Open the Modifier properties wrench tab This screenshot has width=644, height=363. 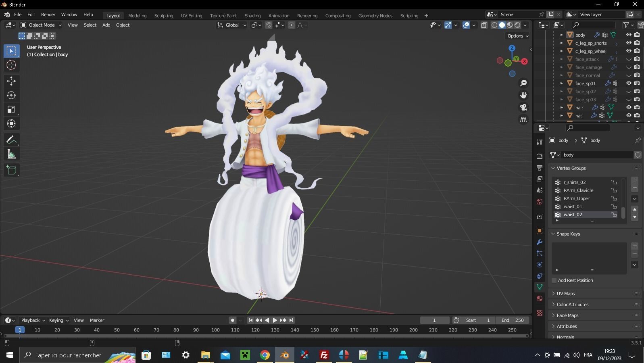coord(540,242)
